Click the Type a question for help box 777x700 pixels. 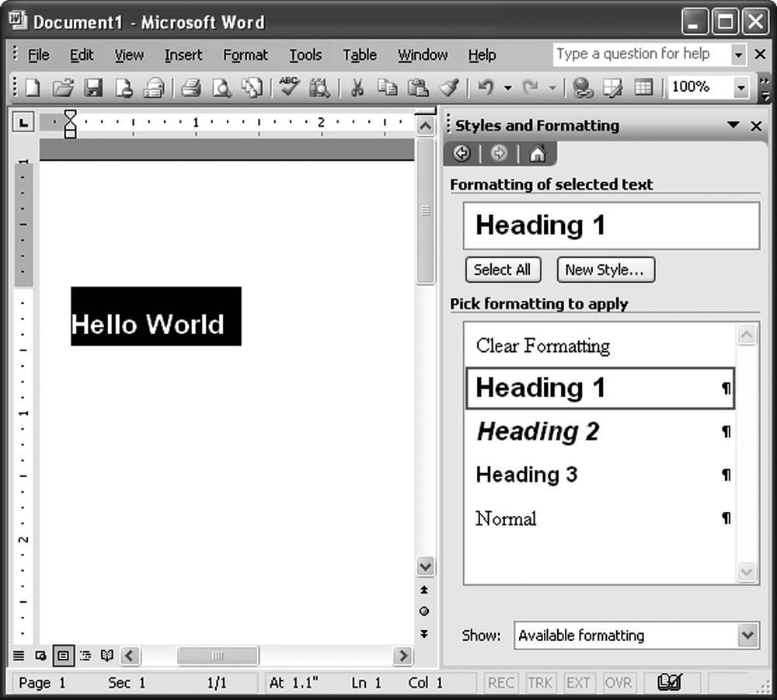643,54
